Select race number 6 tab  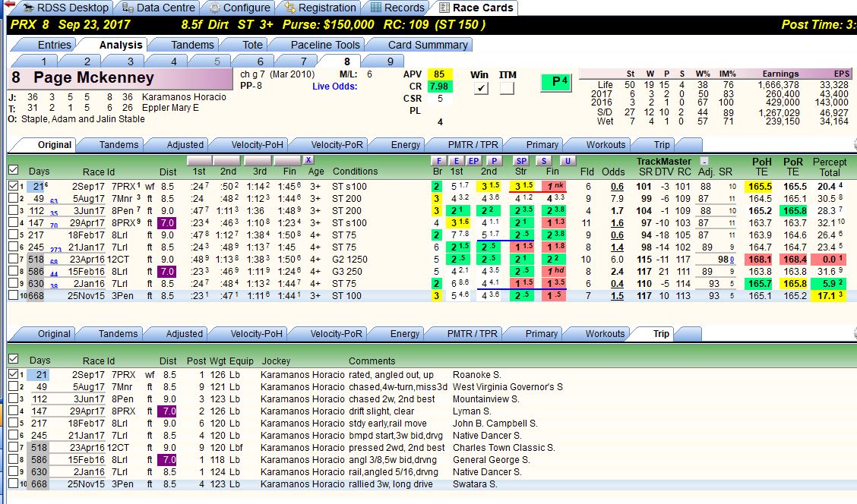pos(260,61)
